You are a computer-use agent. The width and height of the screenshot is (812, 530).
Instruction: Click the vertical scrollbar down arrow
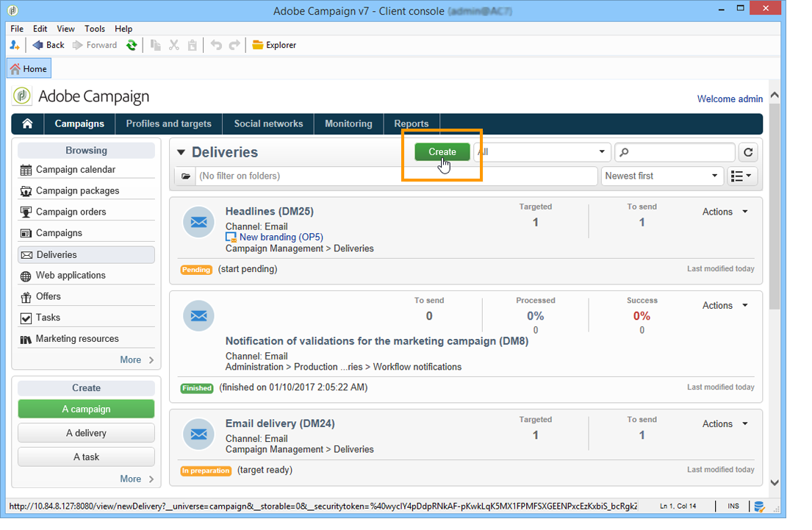coord(775,482)
